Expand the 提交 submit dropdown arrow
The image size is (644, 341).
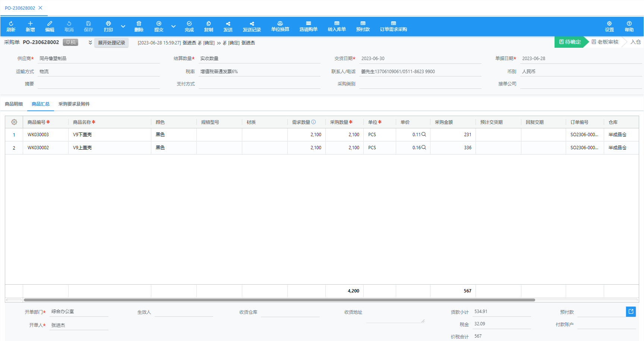(x=173, y=26)
